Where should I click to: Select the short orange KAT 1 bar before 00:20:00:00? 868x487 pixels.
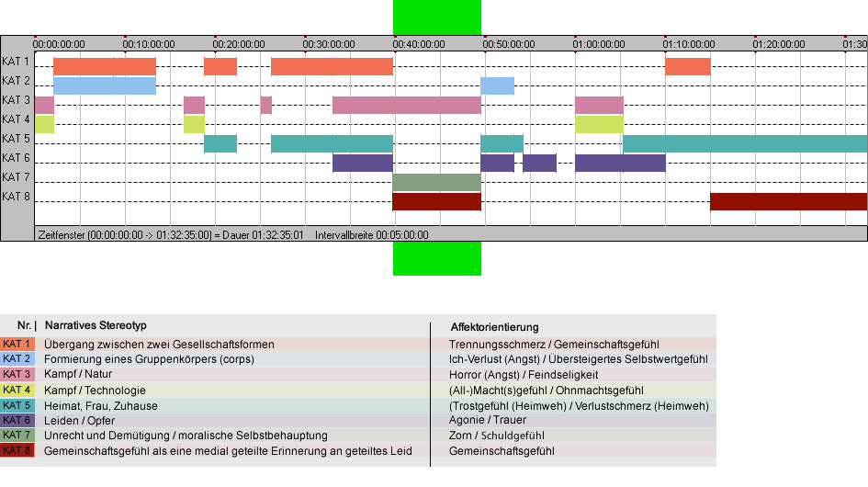click(220, 66)
